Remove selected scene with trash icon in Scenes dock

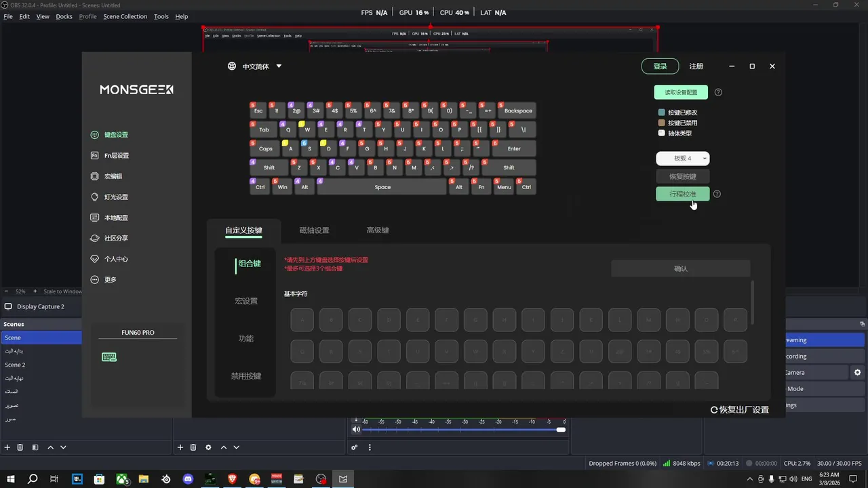(x=20, y=447)
